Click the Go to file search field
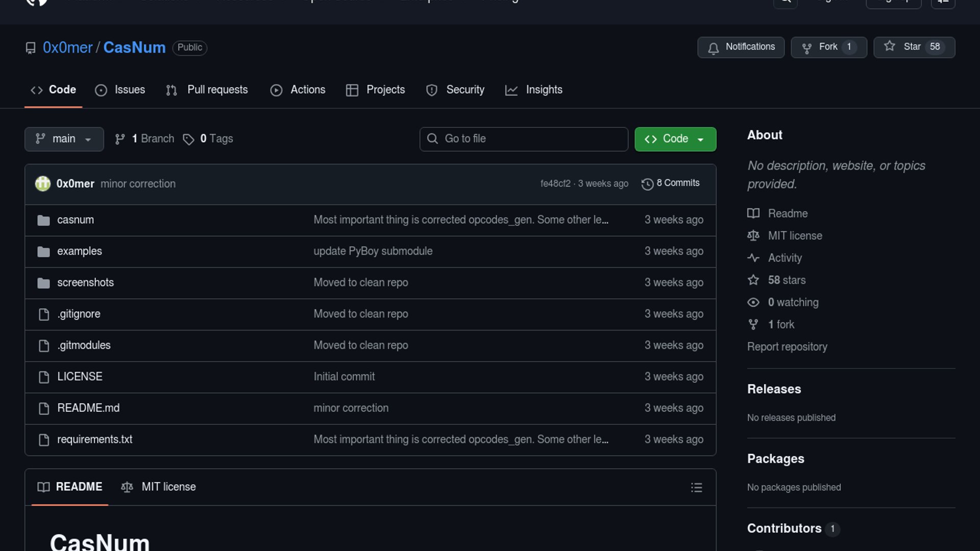This screenshot has height=551, width=980. click(x=523, y=139)
